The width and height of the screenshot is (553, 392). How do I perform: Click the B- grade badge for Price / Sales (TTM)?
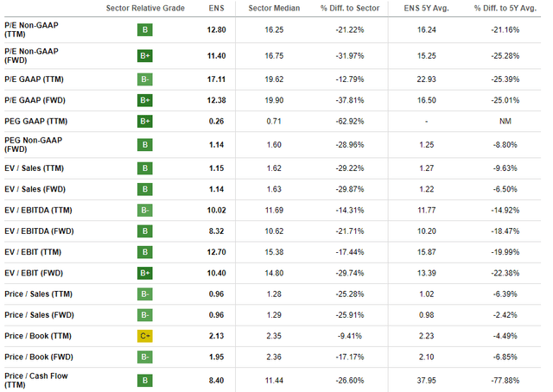[x=145, y=294]
